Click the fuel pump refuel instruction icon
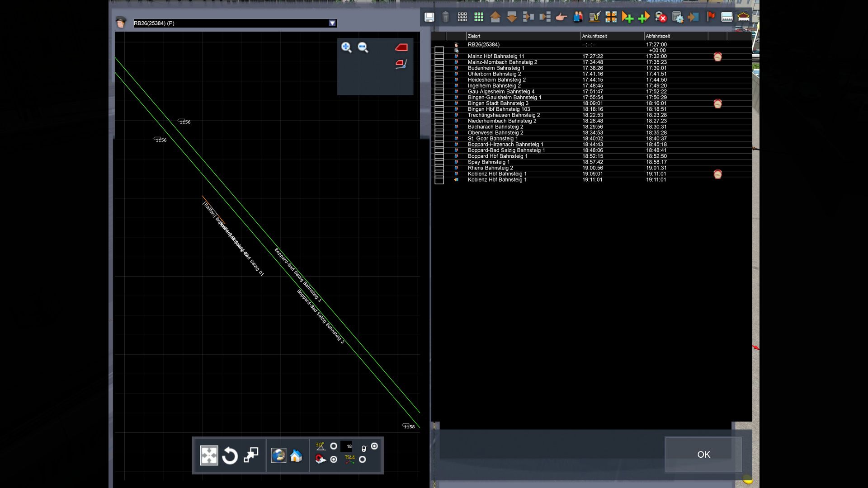 pyautogui.click(x=594, y=17)
